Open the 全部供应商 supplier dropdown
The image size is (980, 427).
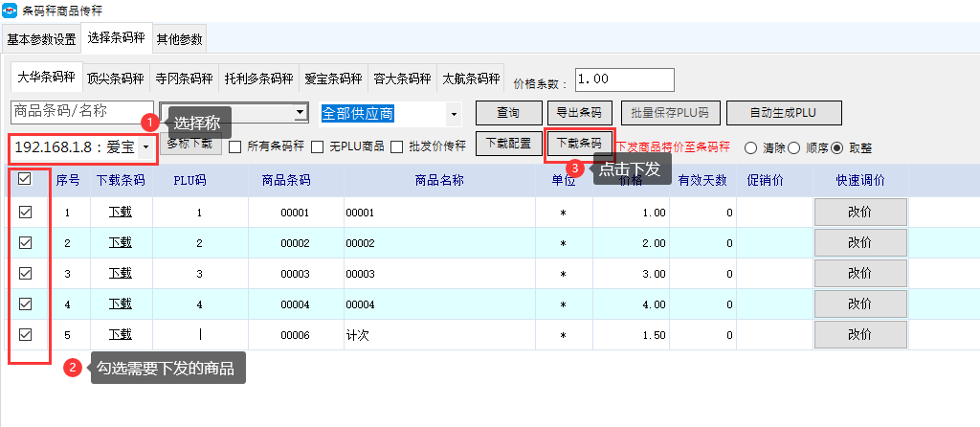(453, 114)
